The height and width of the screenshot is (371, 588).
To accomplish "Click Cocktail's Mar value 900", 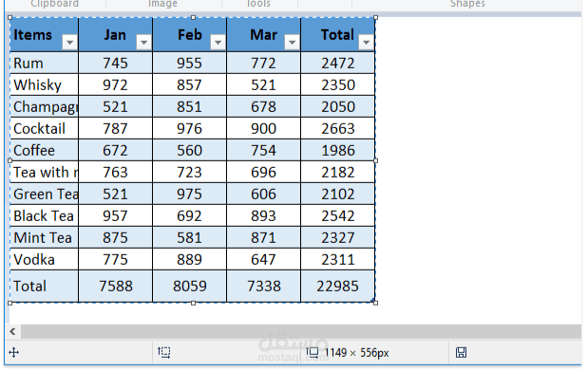I will tap(264, 128).
